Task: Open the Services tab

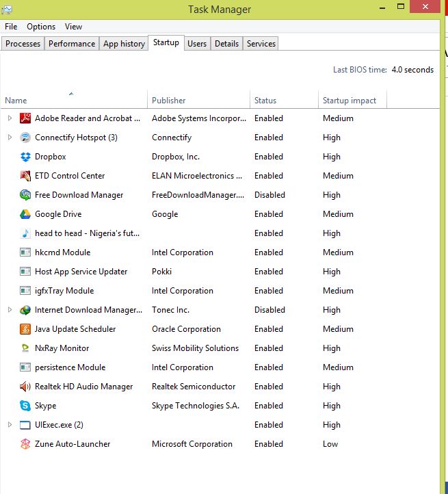Action: click(x=261, y=44)
